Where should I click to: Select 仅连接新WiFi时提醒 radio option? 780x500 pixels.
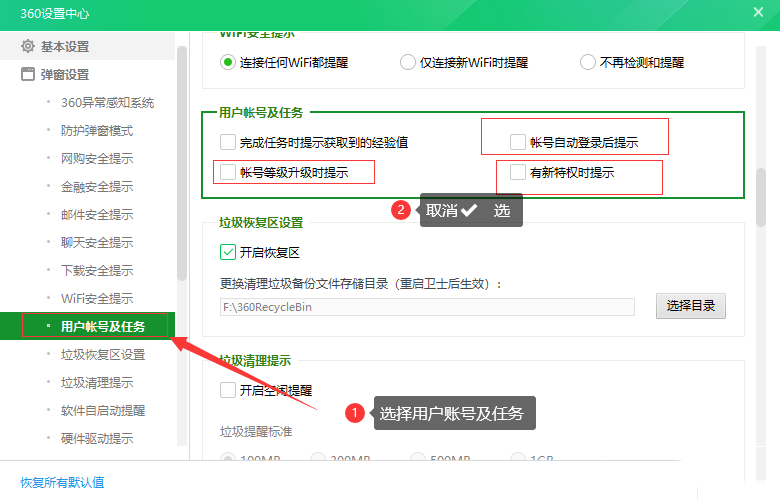pos(408,63)
